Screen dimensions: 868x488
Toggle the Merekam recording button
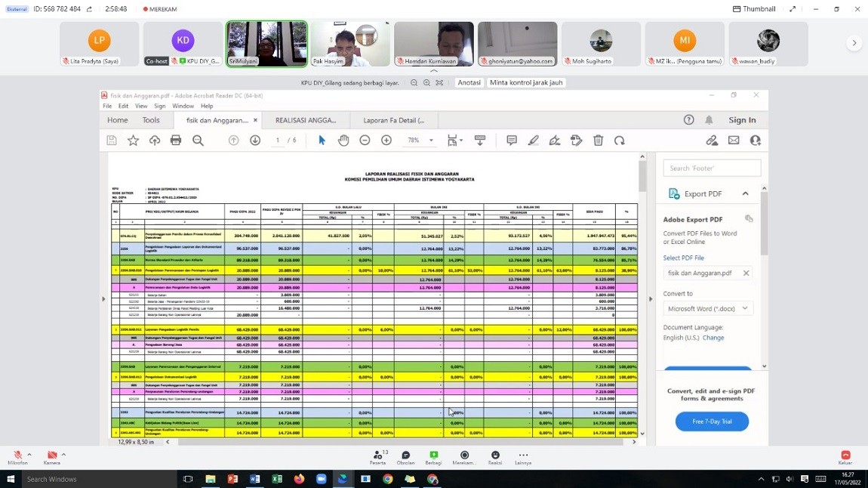coord(464,456)
